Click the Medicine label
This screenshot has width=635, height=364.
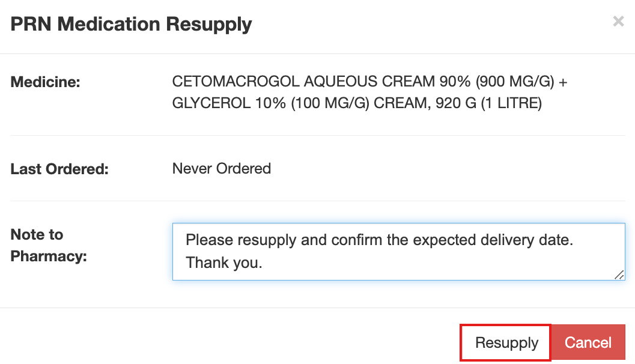(x=45, y=82)
